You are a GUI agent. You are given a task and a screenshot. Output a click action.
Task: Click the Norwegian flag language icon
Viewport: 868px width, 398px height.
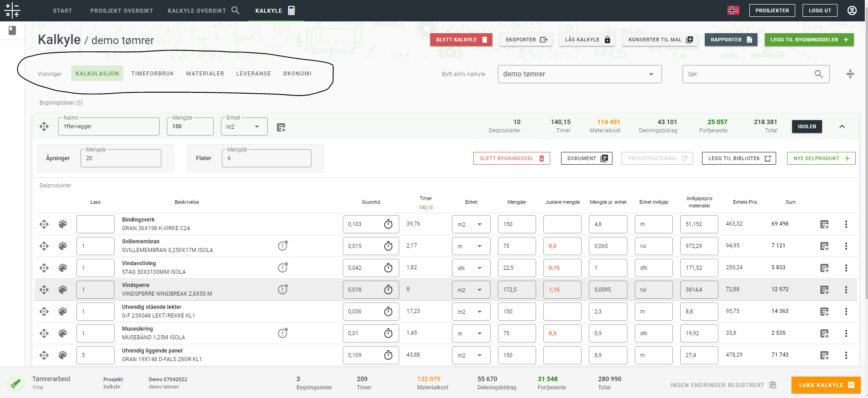pyautogui.click(x=733, y=10)
